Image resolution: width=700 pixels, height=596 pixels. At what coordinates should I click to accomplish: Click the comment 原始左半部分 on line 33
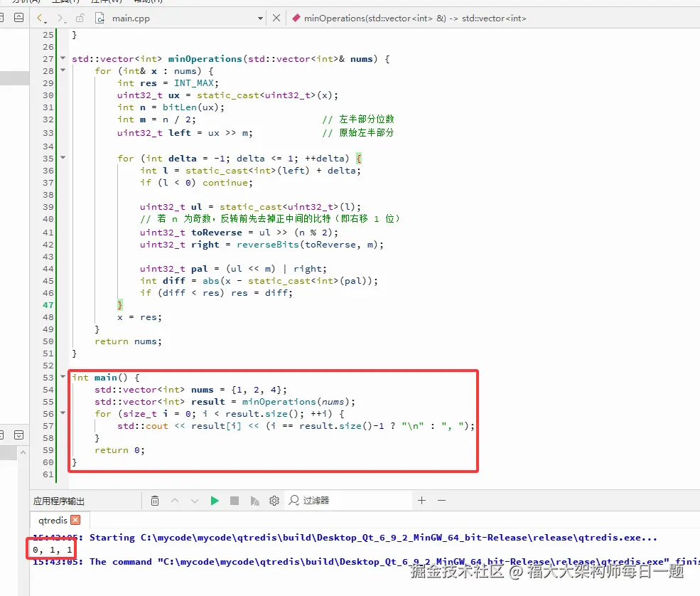pos(367,133)
